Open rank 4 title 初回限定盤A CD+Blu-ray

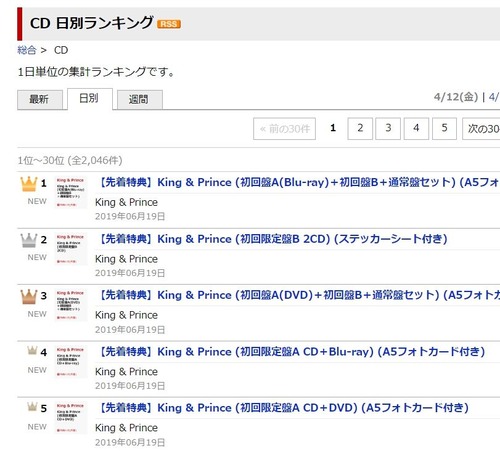tap(292, 352)
